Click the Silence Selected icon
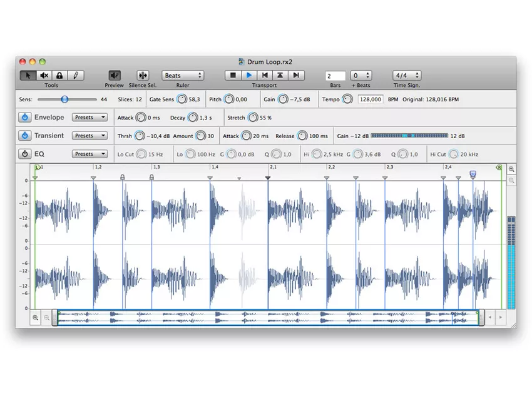Image resolution: width=532 pixels, height=399 pixels. 143,76
